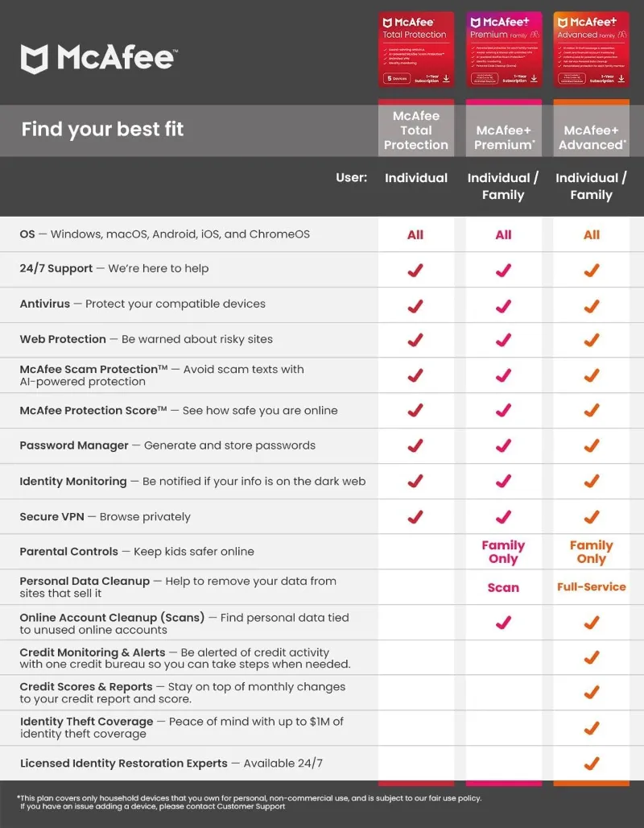The width and height of the screenshot is (644, 828).
Task: Click Premium checkmark for Online Account Cleanup
Action: [x=503, y=622]
